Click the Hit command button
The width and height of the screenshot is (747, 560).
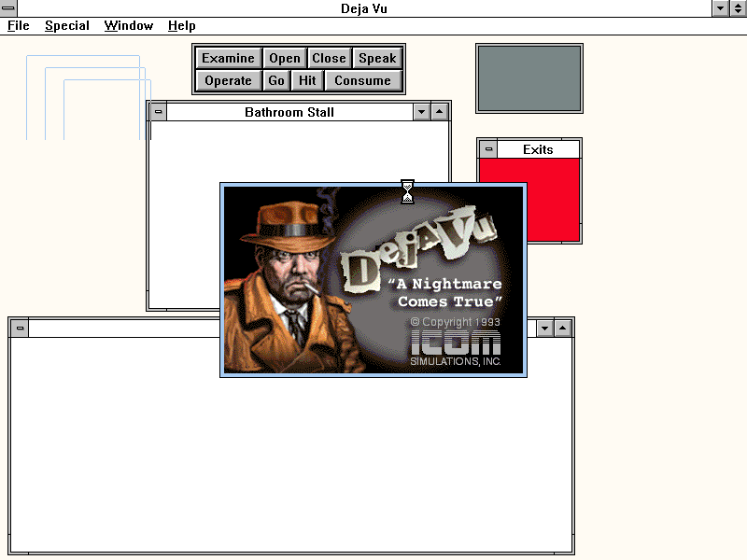(x=307, y=80)
